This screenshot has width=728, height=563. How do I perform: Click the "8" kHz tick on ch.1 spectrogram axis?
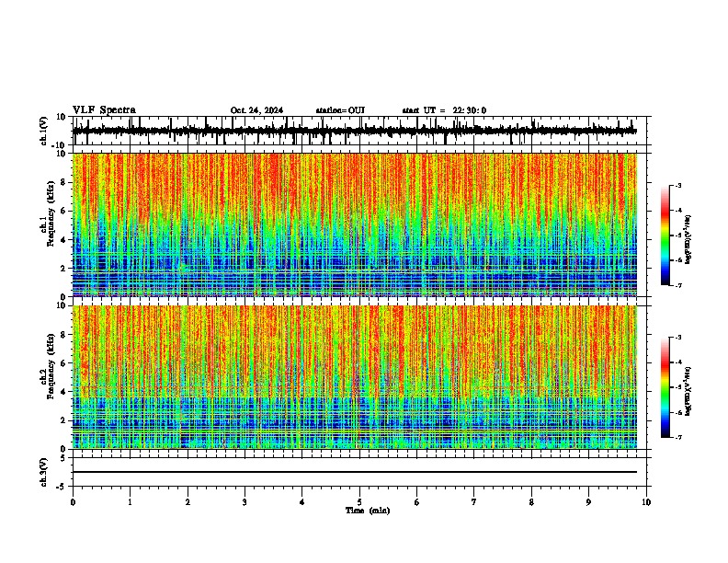click(x=63, y=182)
